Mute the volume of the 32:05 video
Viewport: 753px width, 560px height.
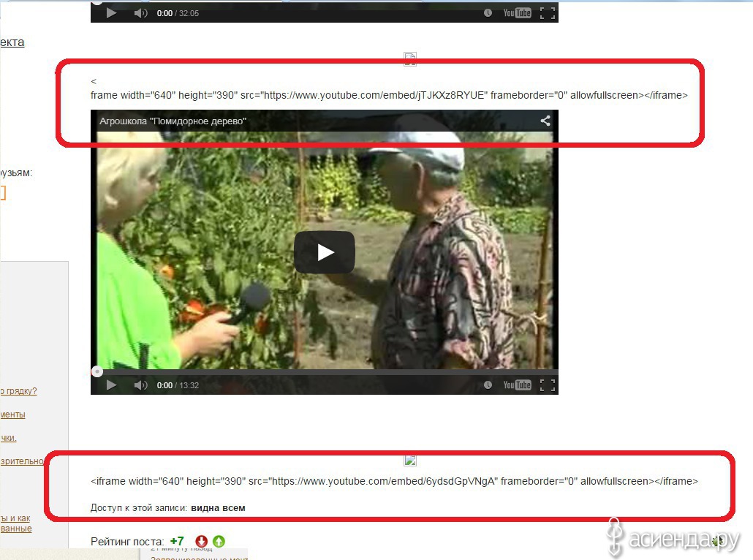pyautogui.click(x=140, y=13)
